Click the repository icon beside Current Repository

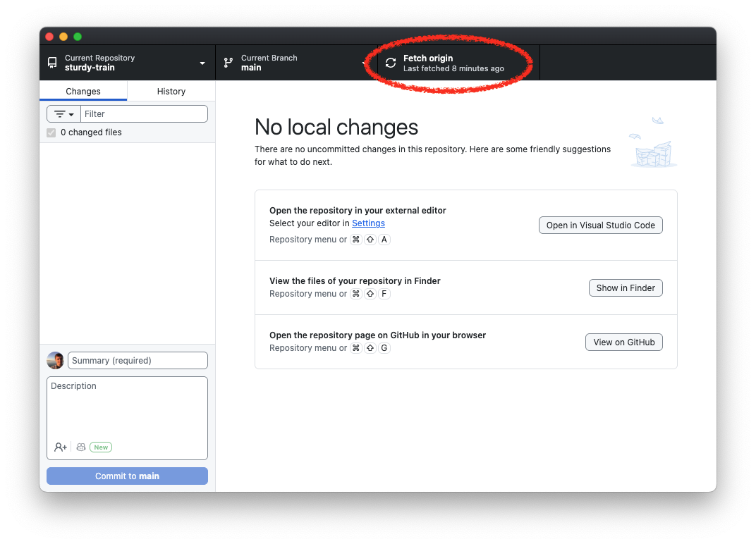52,63
